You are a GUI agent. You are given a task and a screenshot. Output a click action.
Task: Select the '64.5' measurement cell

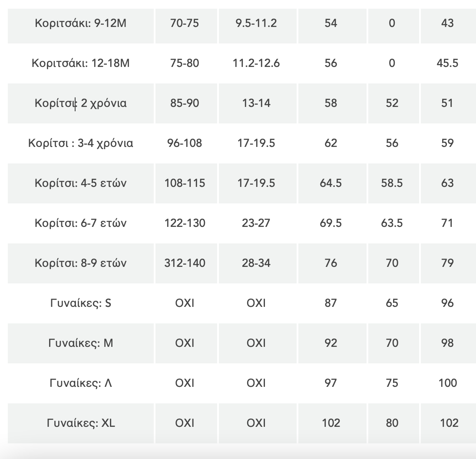331,183
